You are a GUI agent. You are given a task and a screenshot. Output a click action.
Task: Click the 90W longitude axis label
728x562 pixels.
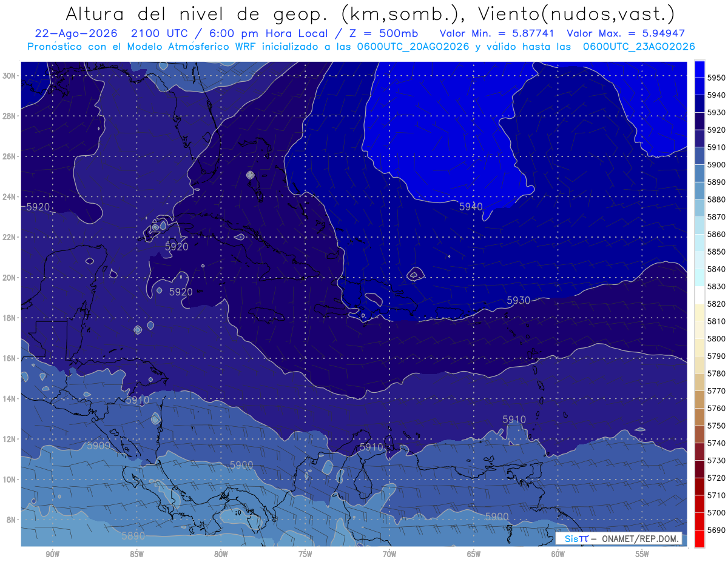pyautogui.click(x=52, y=554)
